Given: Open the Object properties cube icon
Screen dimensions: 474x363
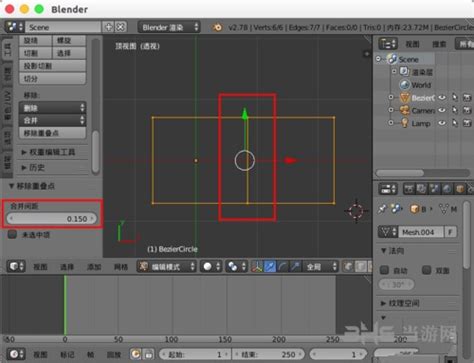Looking at the screenshot, I should pos(460,189).
